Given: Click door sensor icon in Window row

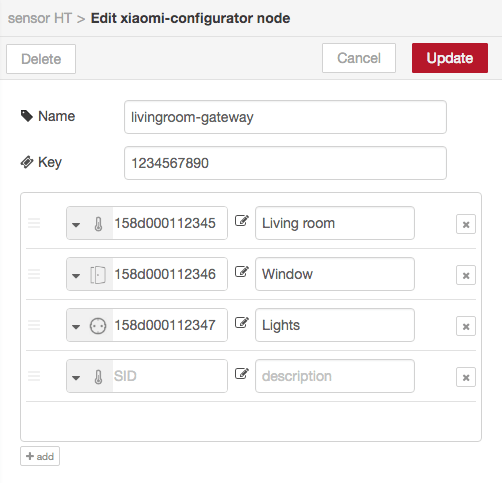Looking at the screenshot, I should [x=98, y=275].
